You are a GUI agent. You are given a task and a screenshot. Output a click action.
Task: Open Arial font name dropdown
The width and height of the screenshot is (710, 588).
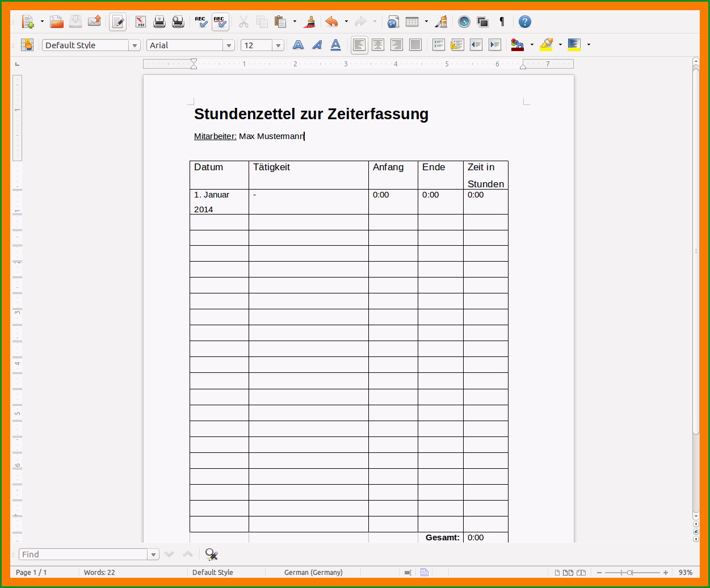tap(229, 45)
